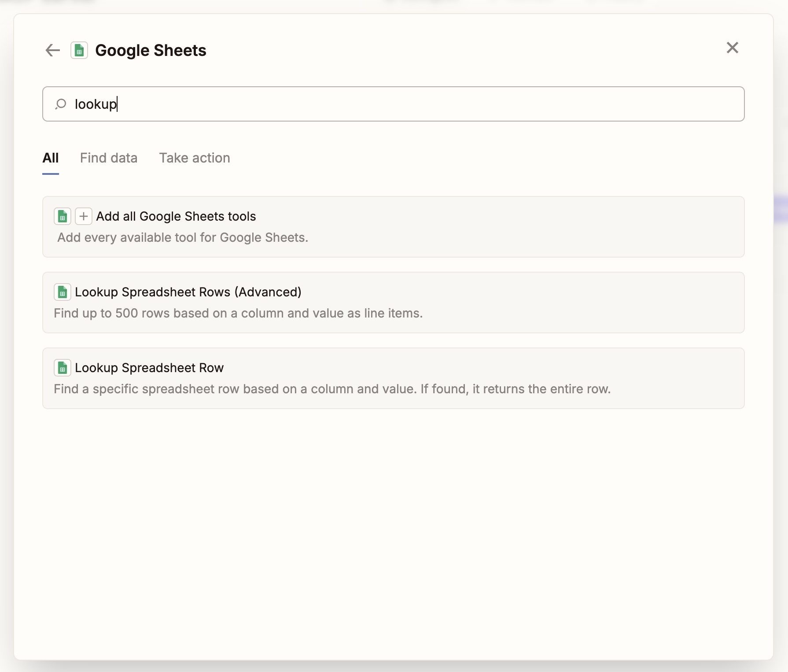Screen dimensions: 788x672
Task: Pick the Lookup Spreadsheet Row tool
Action: pos(149,368)
